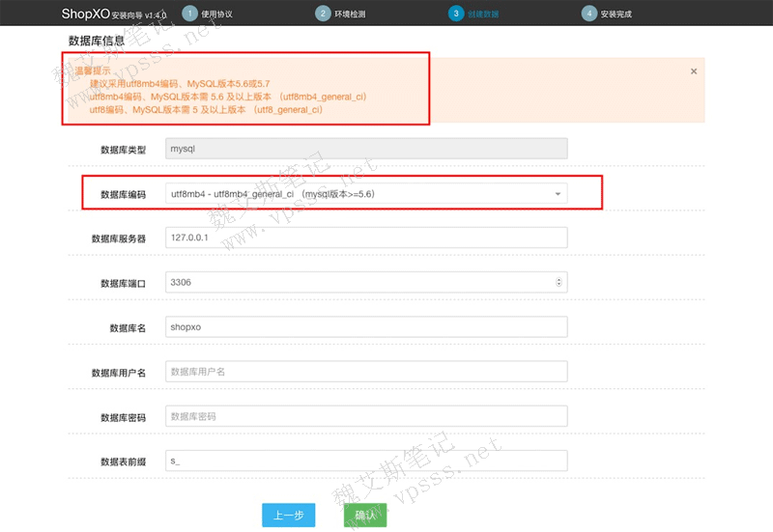
Task: Click the 数据库端口 spinner arrows
Action: pos(558,282)
